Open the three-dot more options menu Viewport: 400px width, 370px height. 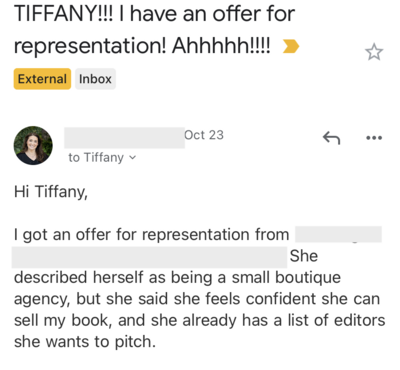(374, 138)
